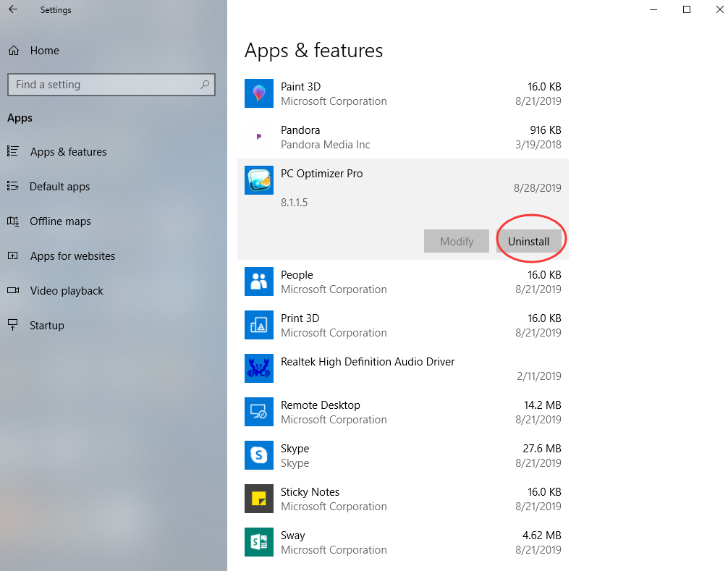
Task: Select the Pandora entry name
Action: 300,130
